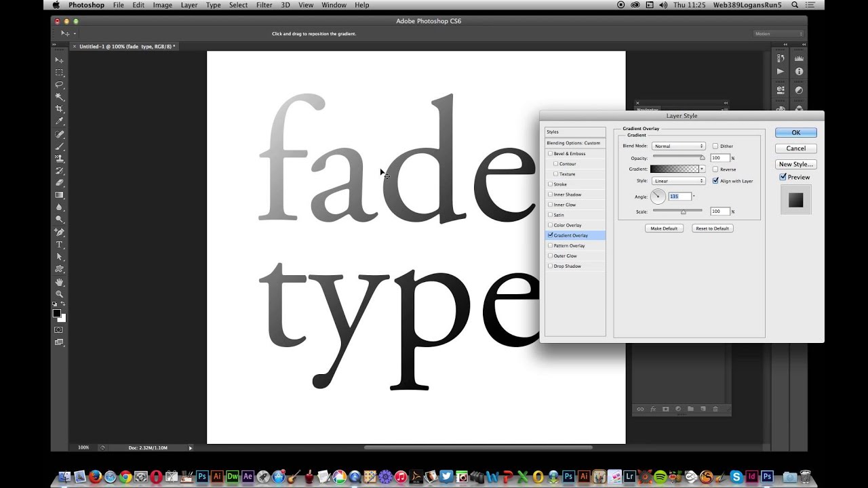This screenshot has width=868, height=488.
Task: Select the Dodge tool
Action: (59, 220)
